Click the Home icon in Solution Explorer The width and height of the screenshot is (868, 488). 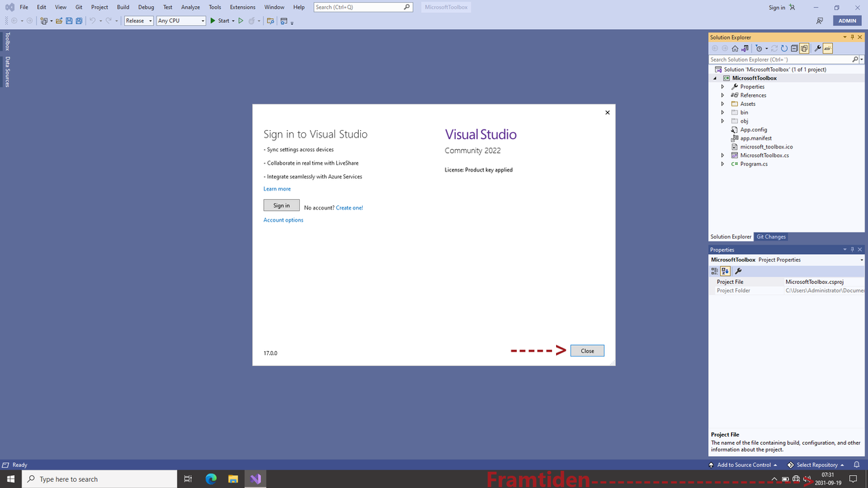tap(735, 48)
